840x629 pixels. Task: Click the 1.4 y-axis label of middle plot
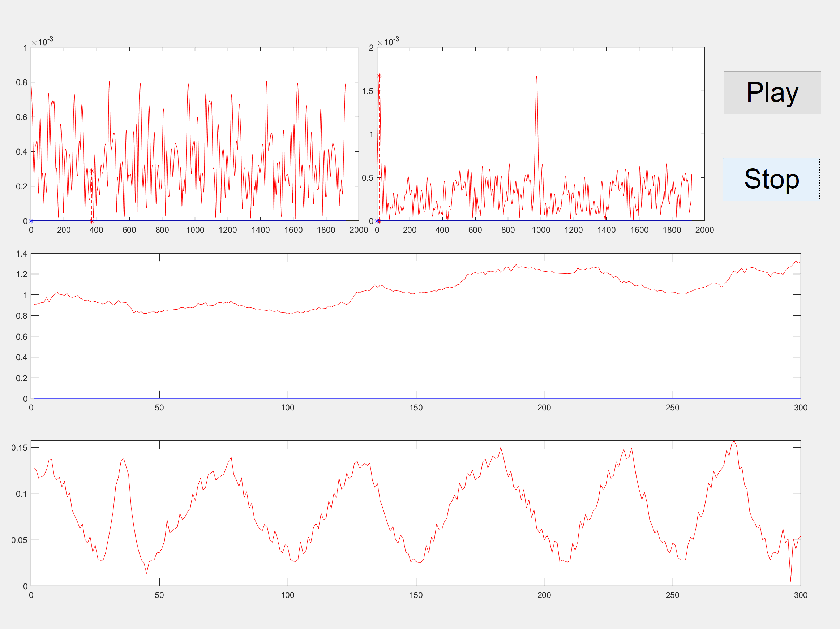tap(22, 254)
